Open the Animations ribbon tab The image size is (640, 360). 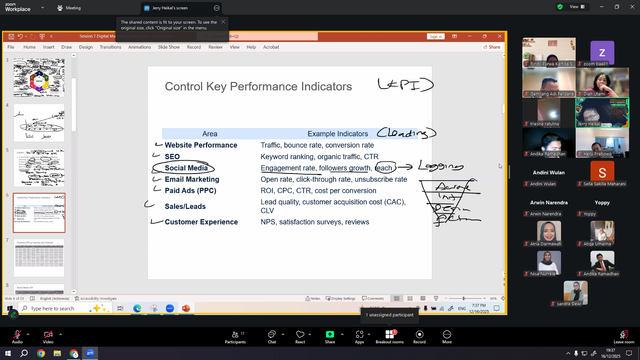click(x=140, y=47)
